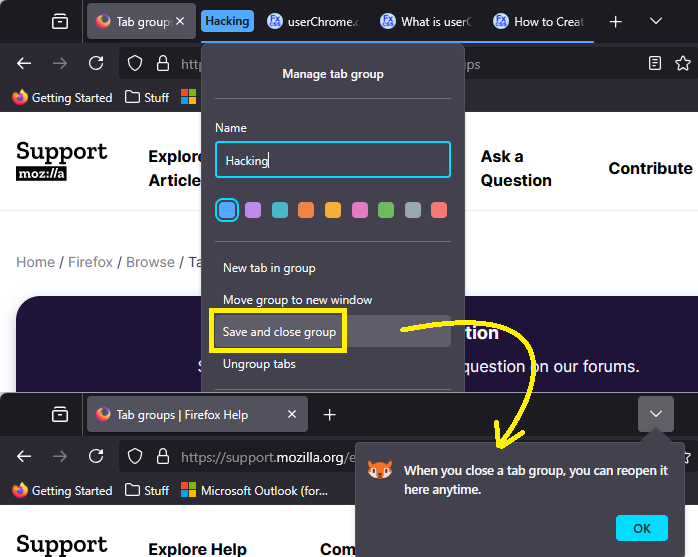This screenshot has width=698, height=557.
Task: Select the 'Tab groups' tab in top window
Action: (x=141, y=21)
